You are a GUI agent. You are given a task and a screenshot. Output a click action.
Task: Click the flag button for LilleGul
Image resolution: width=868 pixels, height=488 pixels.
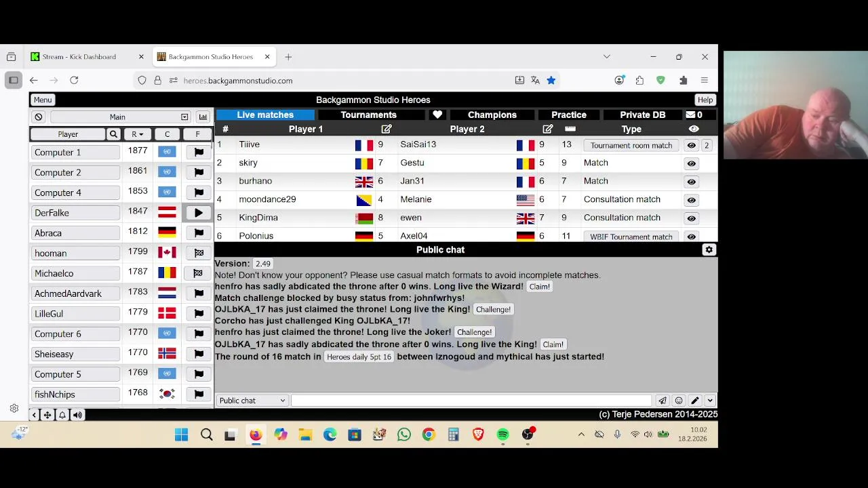coord(199,314)
